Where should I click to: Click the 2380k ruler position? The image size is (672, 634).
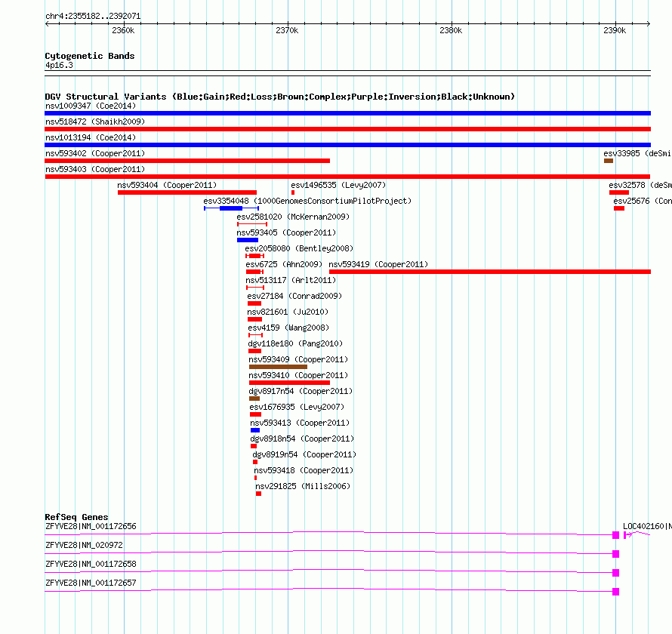tap(451, 30)
